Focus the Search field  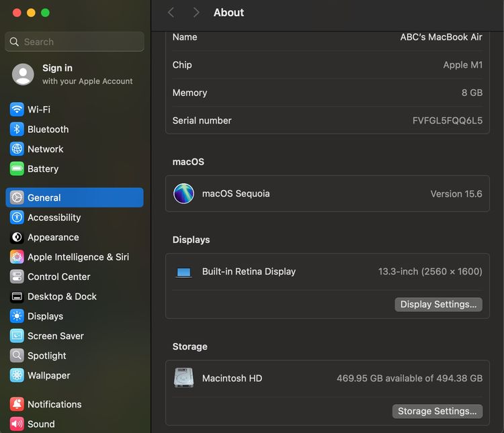click(75, 42)
